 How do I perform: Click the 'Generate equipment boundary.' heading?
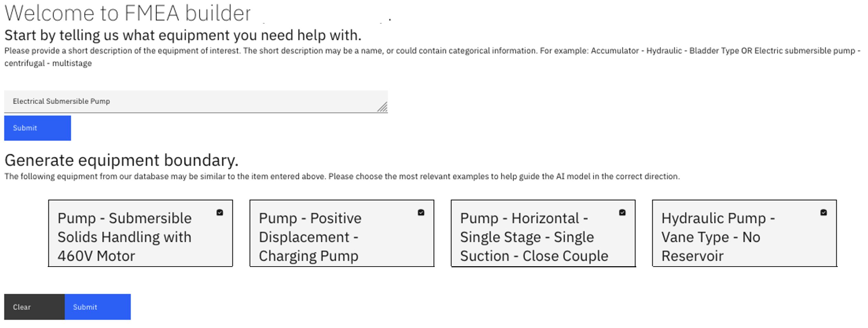[x=121, y=160]
